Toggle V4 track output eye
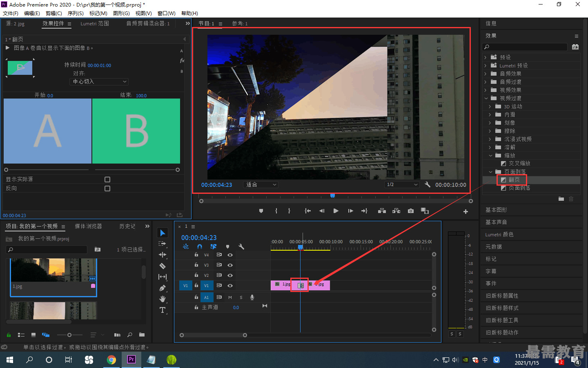Screen dimensions: 588x368 [230, 255]
